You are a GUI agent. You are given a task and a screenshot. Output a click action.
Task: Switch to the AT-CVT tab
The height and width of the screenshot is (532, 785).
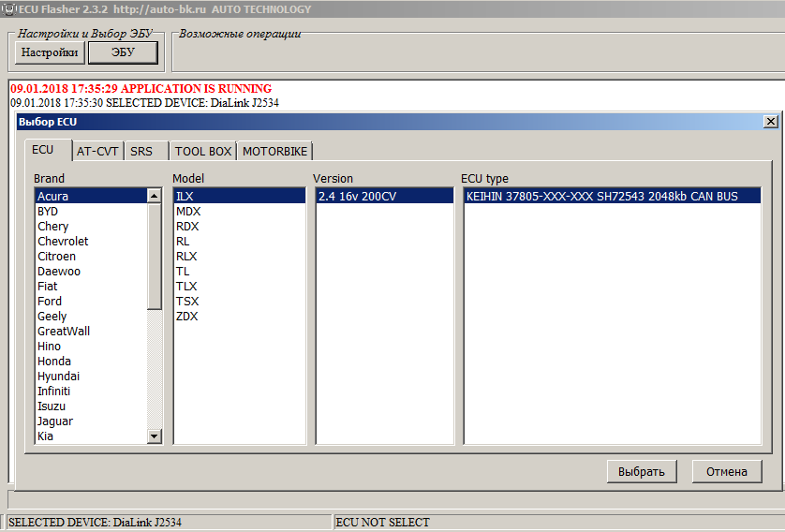(x=97, y=151)
